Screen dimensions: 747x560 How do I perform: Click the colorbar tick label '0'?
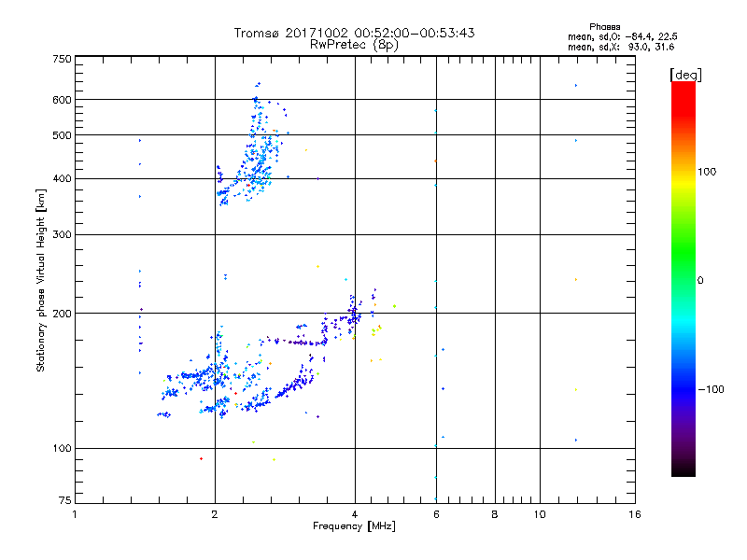700,281
